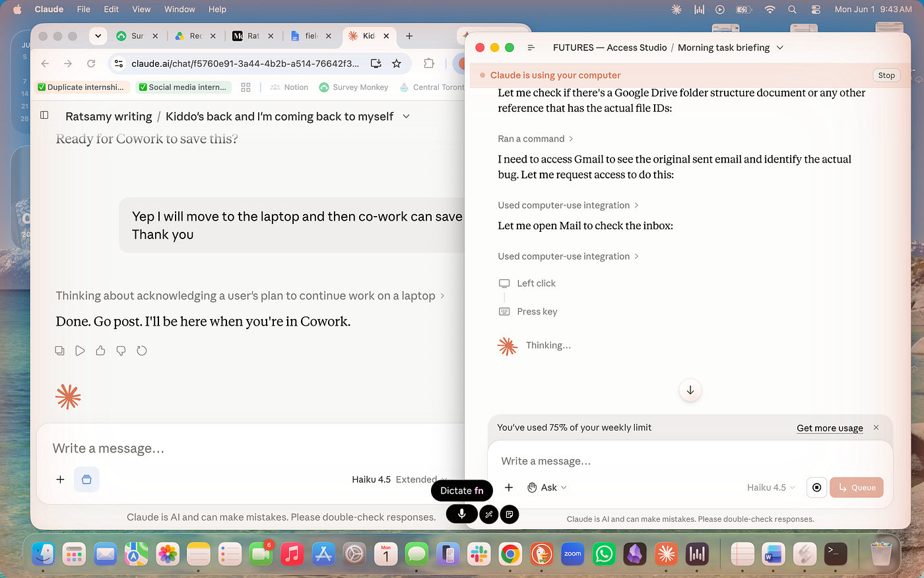Open the Get more usage link
The width and height of the screenshot is (924, 578).
(830, 428)
